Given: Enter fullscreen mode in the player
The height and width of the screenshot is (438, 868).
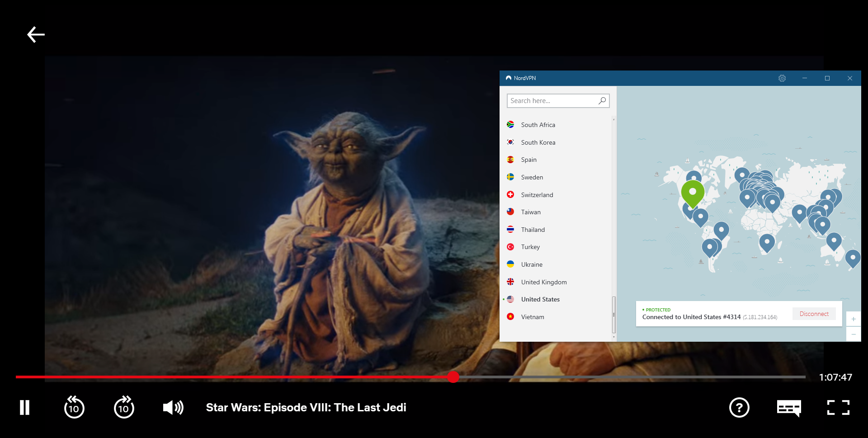Looking at the screenshot, I should (838, 407).
